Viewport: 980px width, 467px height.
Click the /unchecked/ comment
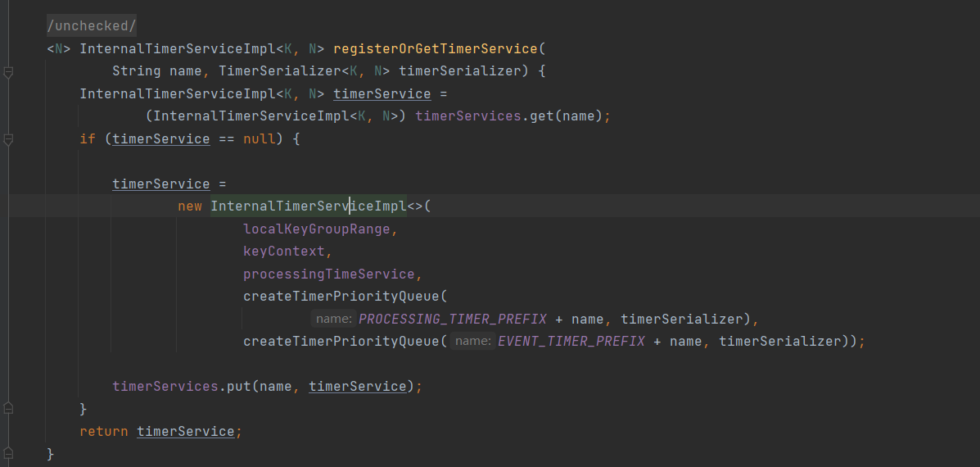(x=91, y=26)
